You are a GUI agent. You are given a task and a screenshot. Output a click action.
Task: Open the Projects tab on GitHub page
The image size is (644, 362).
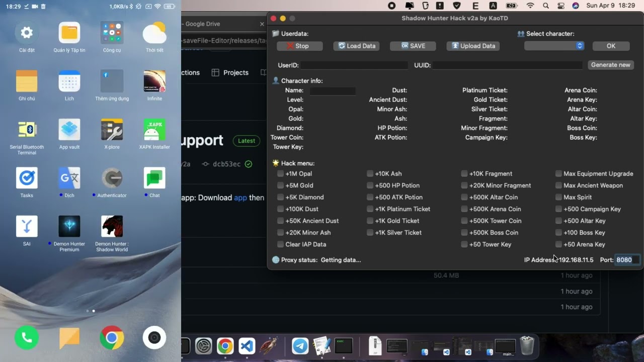click(x=230, y=72)
